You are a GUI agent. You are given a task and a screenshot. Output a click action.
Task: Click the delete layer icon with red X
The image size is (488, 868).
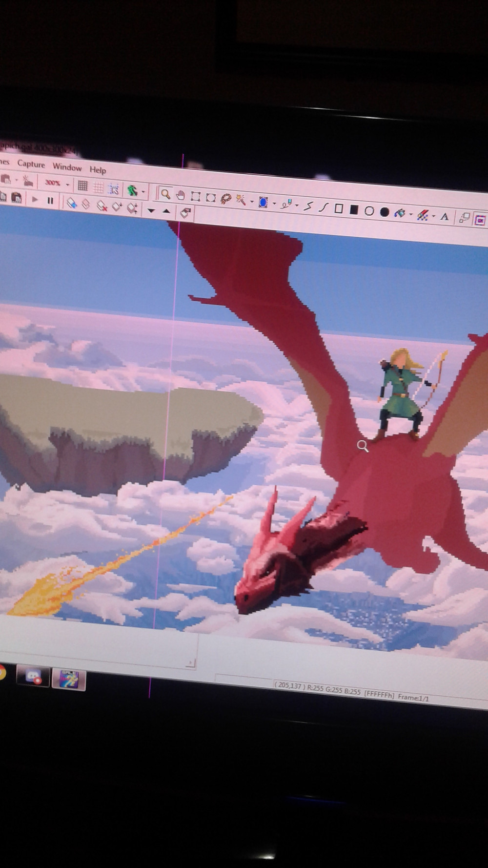[x=102, y=205]
